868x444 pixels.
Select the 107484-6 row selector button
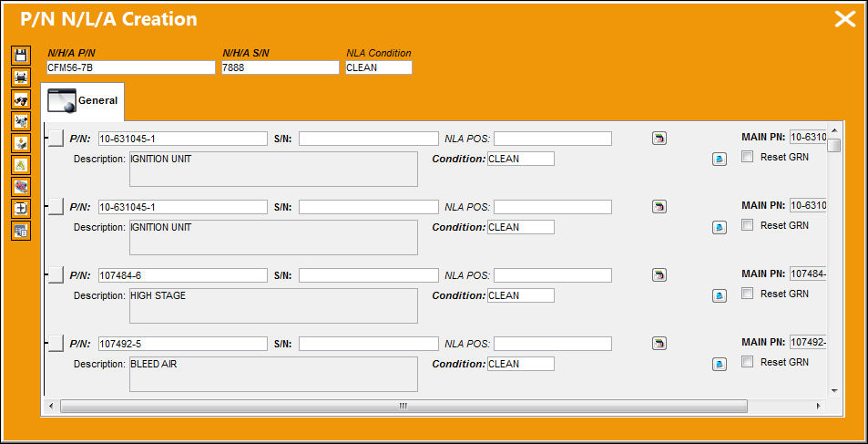56,275
